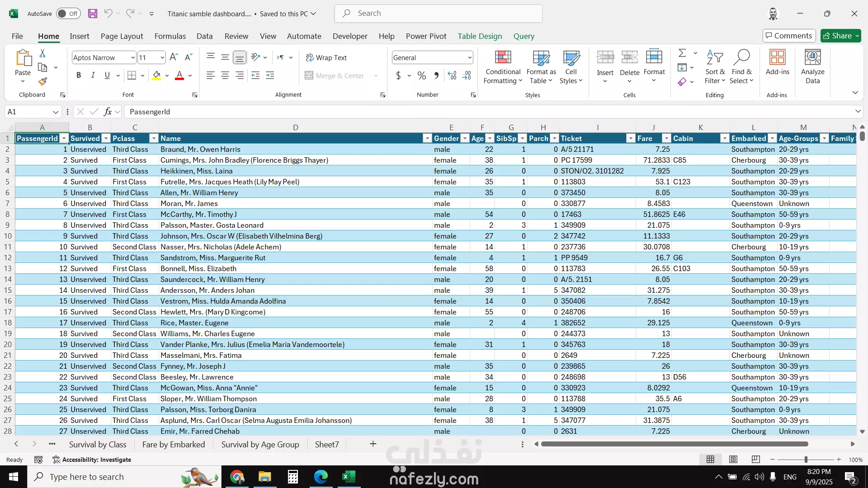
Task: Toggle Italic formatting
Action: point(93,75)
